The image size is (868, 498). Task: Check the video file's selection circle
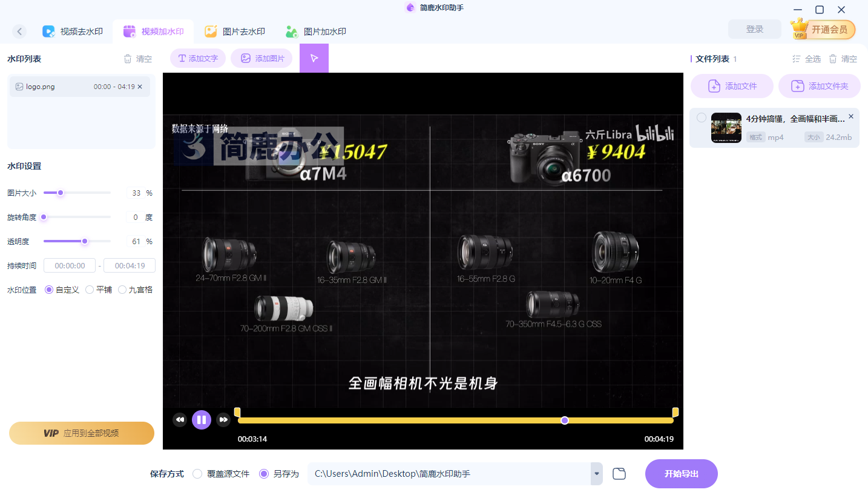tap(701, 118)
